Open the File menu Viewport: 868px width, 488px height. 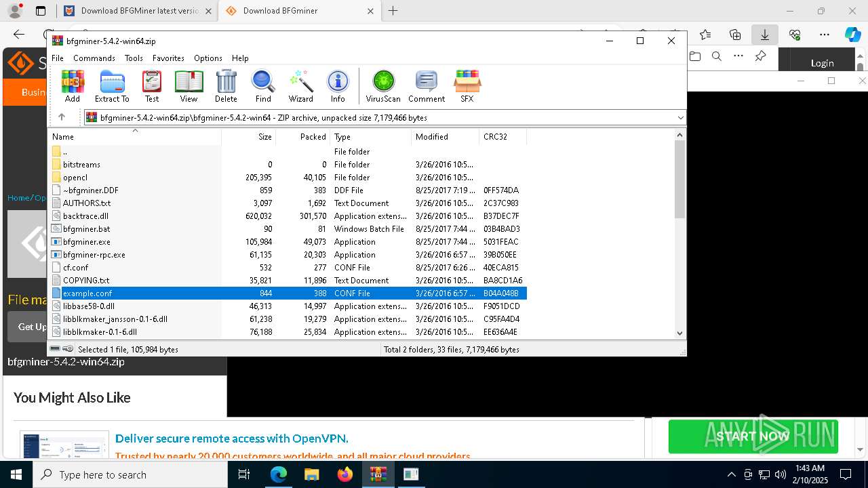(x=58, y=58)
